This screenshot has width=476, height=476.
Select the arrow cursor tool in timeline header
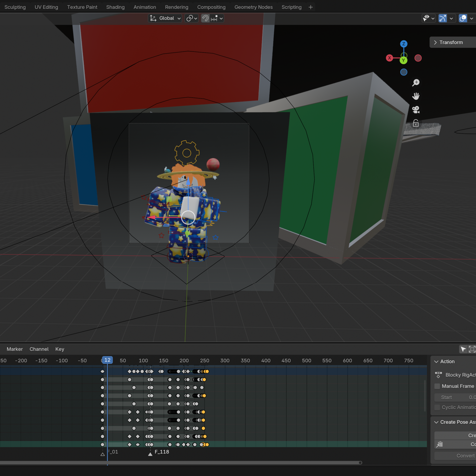463,349
